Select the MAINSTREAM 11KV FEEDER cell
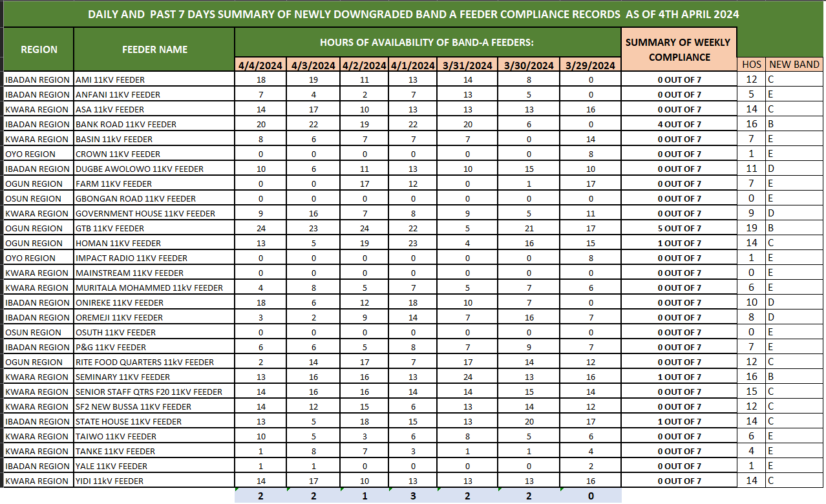 click(154, 273)
